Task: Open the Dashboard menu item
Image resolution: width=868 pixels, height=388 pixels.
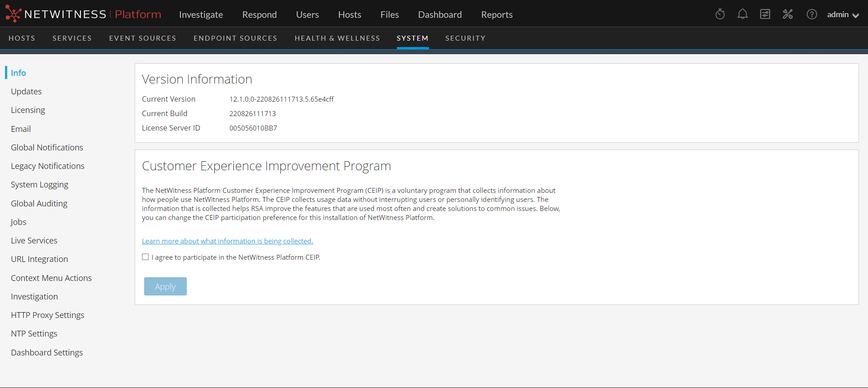Action: point(439,14)
